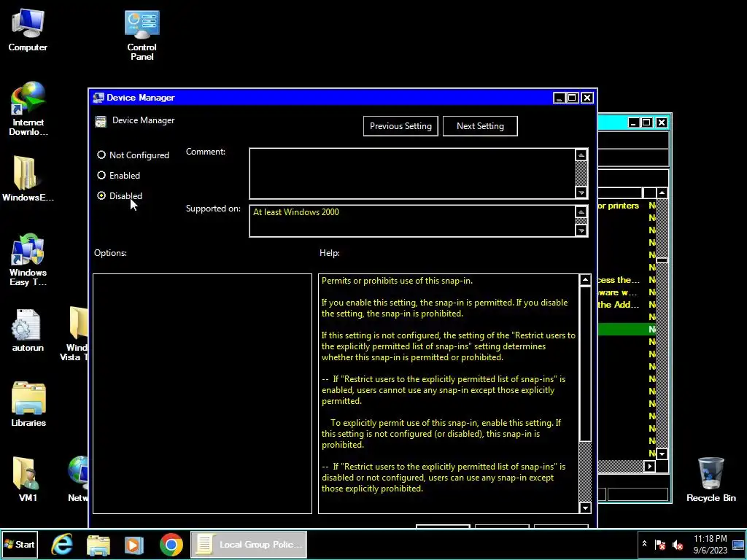Viewport: 747px width, 560px height.
Task: Click Help pane scroll up arrow
Action: [x=585, y=280]
